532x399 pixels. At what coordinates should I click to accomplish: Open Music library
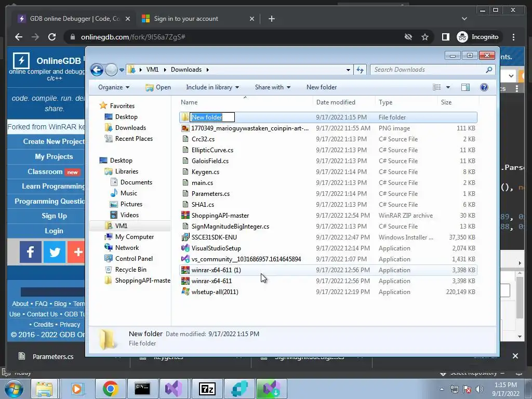tap(124, 193)
